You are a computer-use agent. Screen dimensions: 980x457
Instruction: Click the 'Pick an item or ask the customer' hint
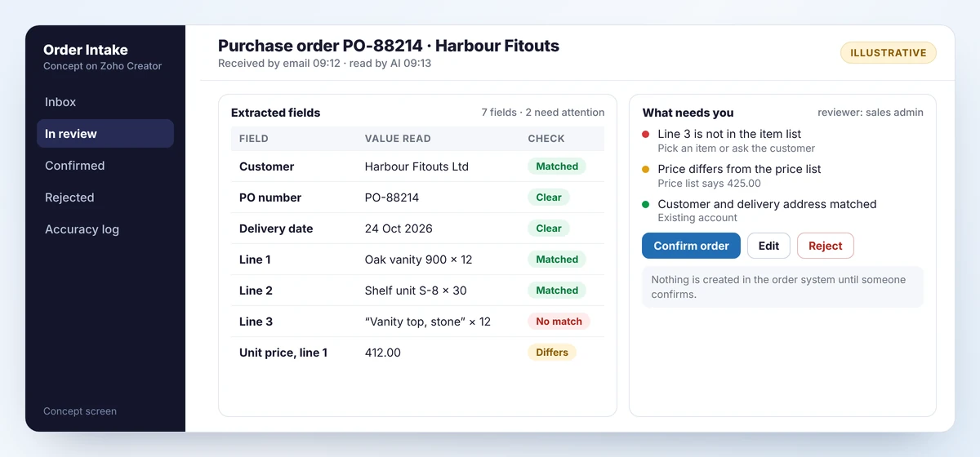click(x=737, y=149)
